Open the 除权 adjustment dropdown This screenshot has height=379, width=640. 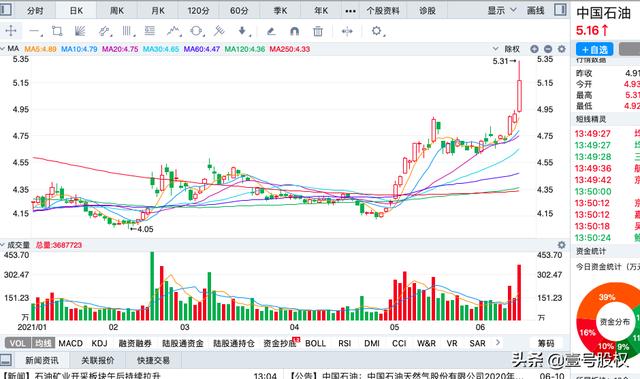(507, 49)
